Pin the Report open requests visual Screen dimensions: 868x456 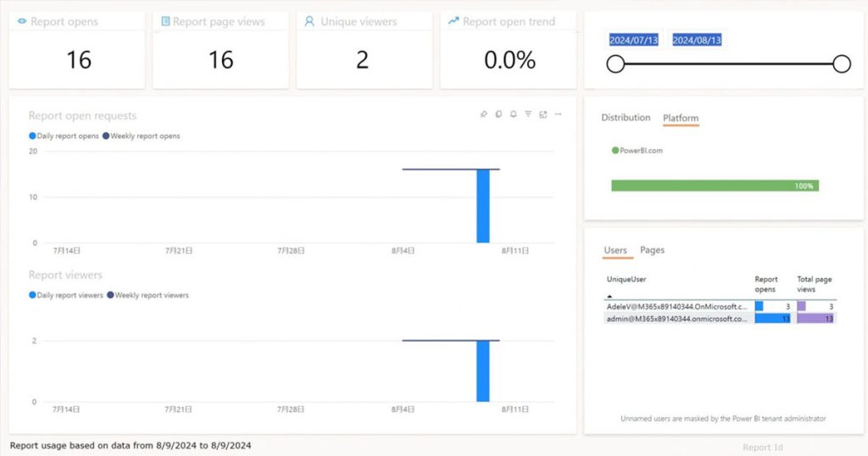click(x=483, y=114)
